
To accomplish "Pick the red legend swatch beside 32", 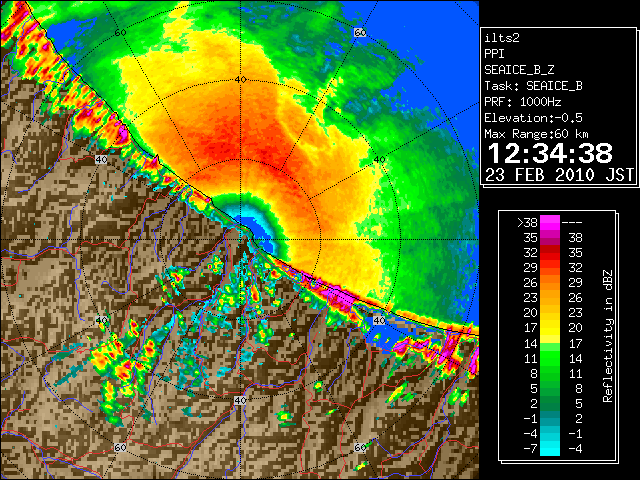I will click(550, 253).
